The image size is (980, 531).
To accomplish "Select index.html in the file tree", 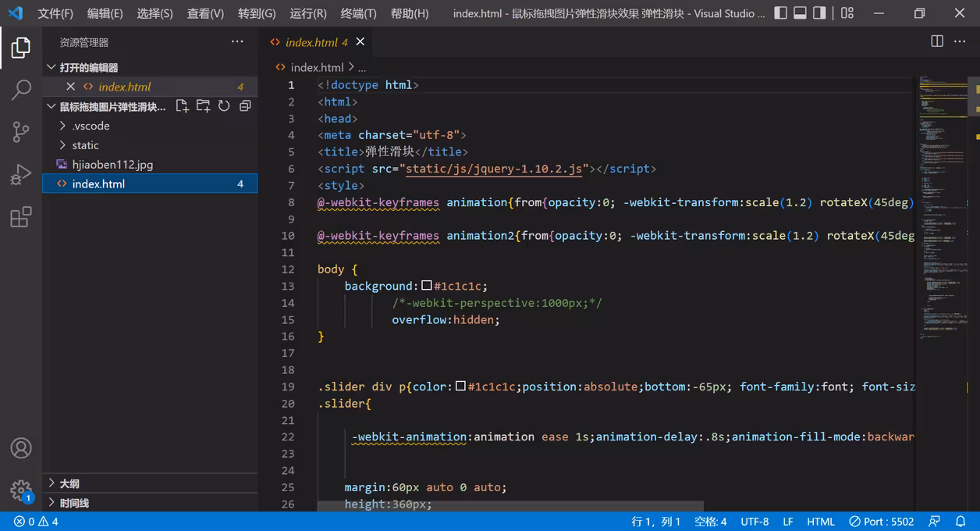I will [x=150, y=184].
